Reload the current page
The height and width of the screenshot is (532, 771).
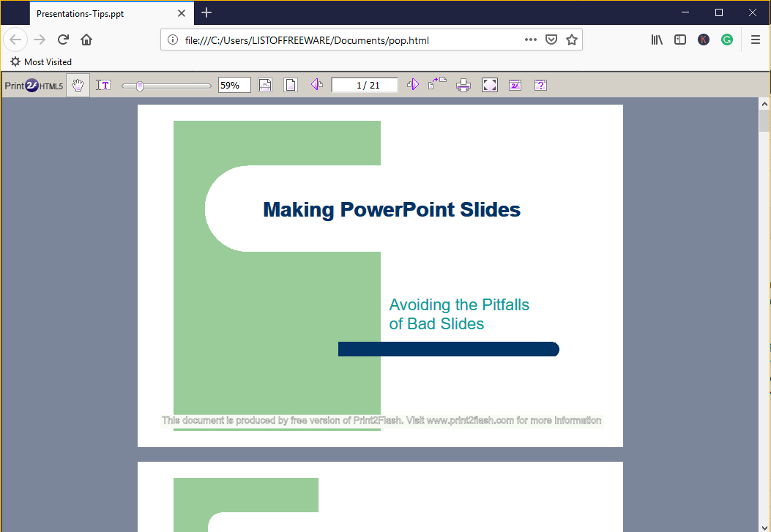(63, 40)
